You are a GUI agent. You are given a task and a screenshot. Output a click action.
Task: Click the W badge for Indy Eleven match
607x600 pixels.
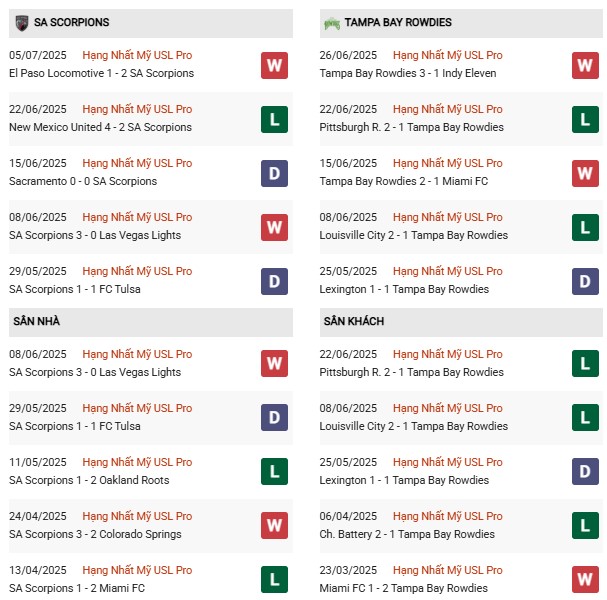click(x=585, y=65)
